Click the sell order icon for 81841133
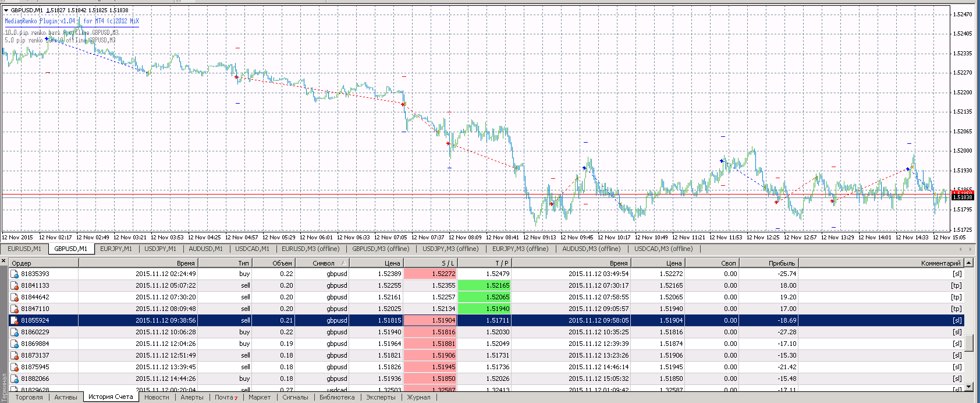This screenshot has height=403, width=980. point(15,285)
